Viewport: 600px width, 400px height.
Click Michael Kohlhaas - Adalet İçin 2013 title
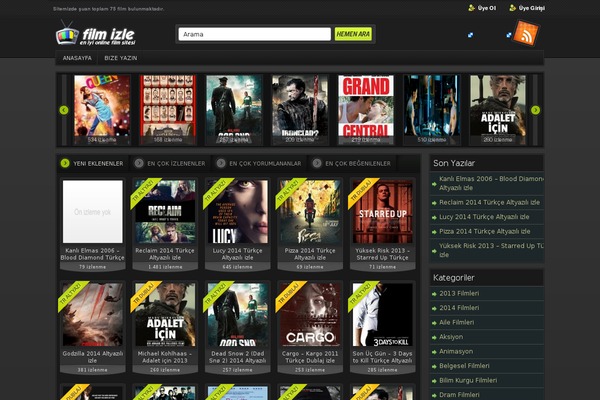tap(165, 357)
